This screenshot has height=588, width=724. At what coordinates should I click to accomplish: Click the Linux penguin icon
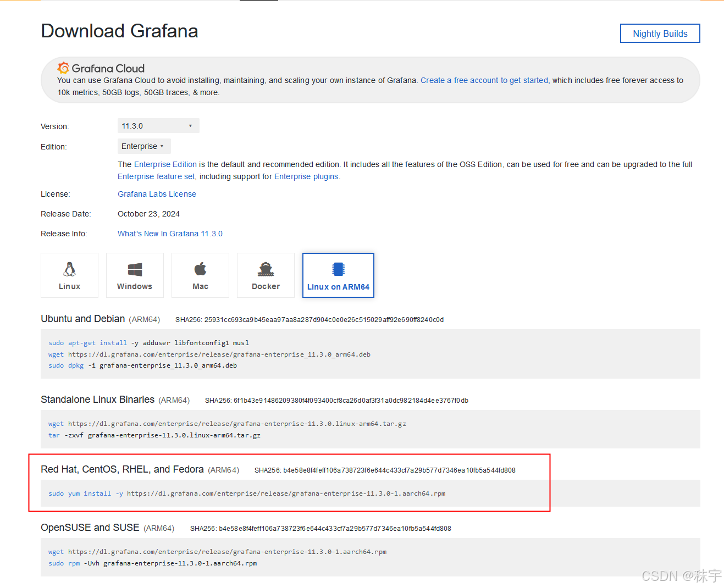pyautogui.click(x=69, y=269)
